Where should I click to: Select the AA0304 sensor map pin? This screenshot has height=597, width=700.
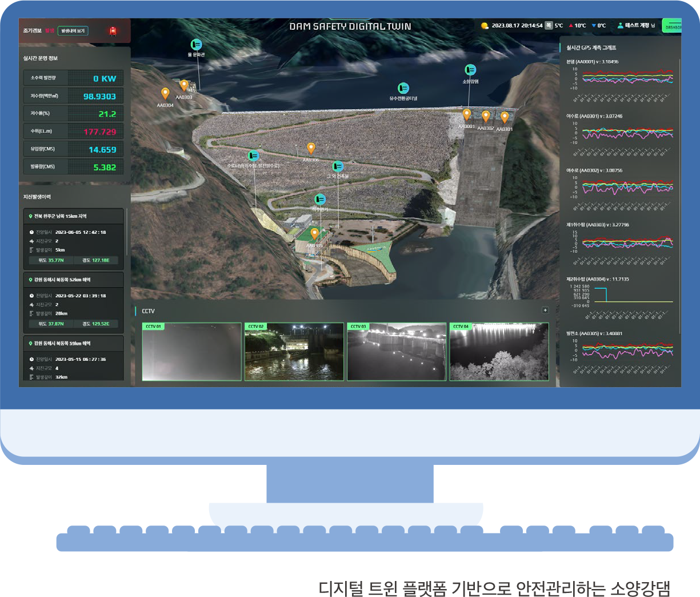click(x=165, y=94)
